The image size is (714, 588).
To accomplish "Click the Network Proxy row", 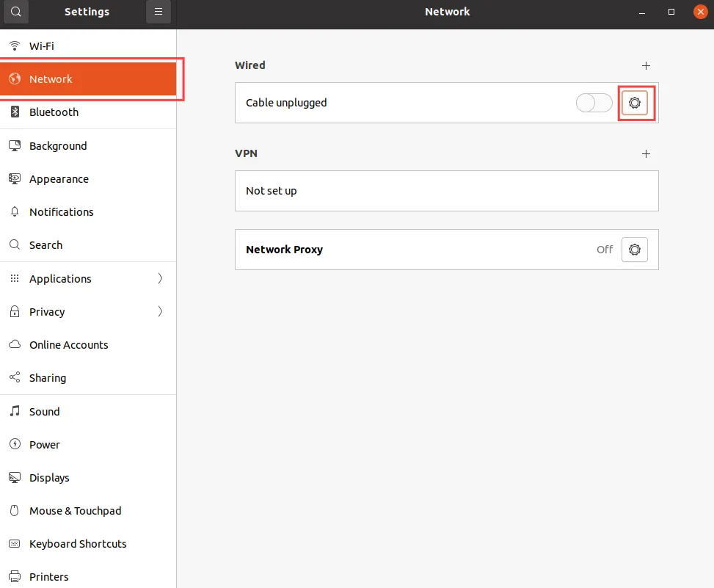I will tap(411, 250).
